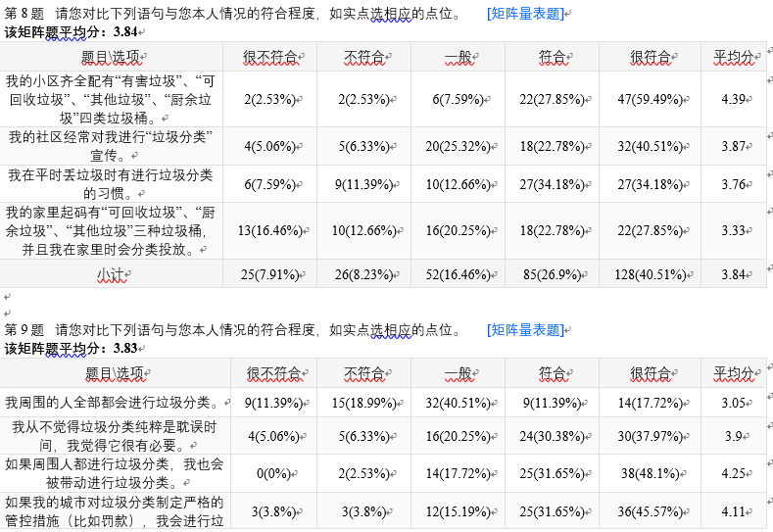Click the '平均分' header in the question 9 table
This screenshot has width=773, height=532.
point(733,373)
